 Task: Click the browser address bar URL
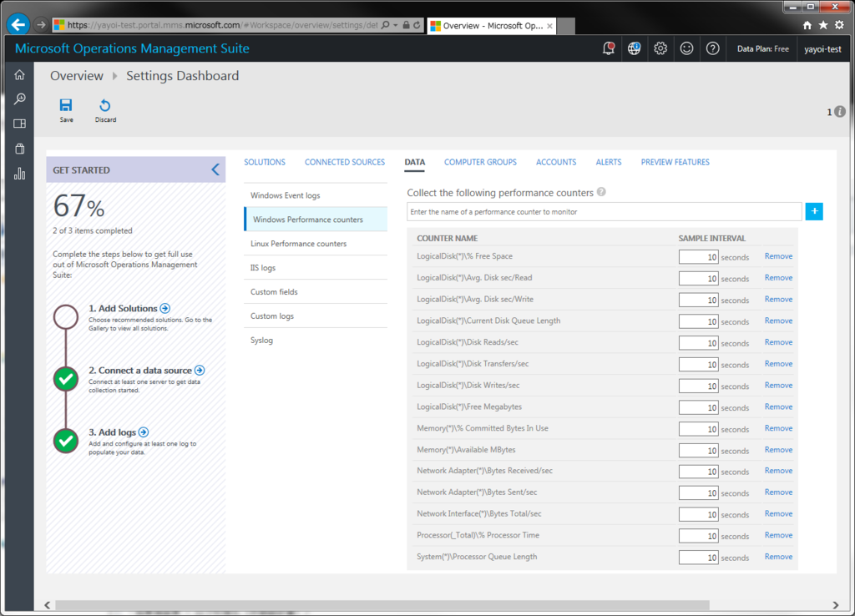click(222, 25)
